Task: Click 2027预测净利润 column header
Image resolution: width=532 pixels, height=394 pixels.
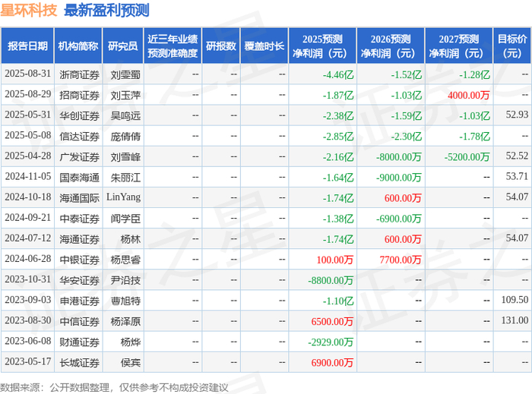Action: coord(459,46)
